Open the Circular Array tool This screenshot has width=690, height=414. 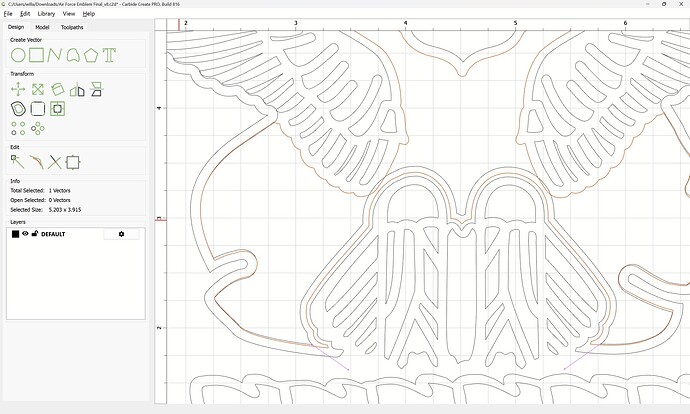[38, 128]
